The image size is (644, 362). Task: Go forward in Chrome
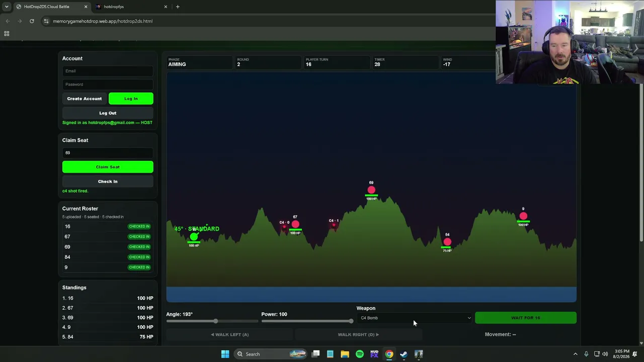20,21
